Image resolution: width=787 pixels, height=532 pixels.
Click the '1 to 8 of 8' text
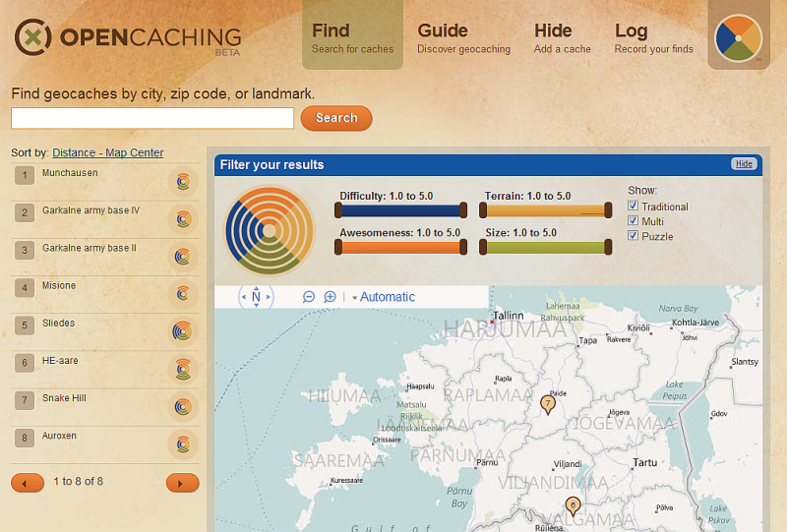(79, 481)
